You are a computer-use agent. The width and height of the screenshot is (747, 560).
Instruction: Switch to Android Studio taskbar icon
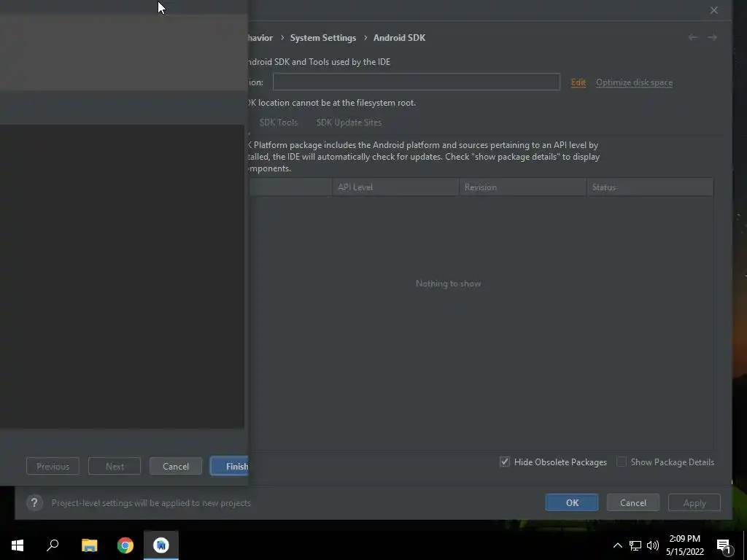coord(161,545)
